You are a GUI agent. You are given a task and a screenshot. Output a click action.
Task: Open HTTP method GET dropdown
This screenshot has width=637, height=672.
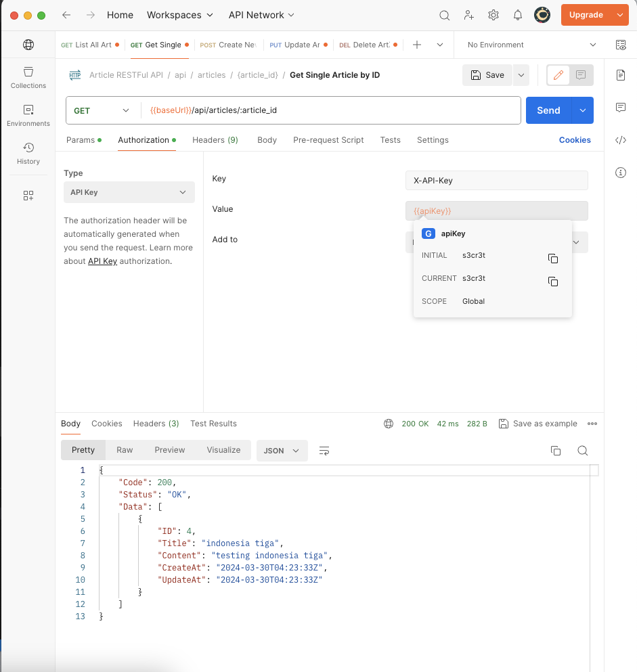pyautogui.click(x=103, y=110)
